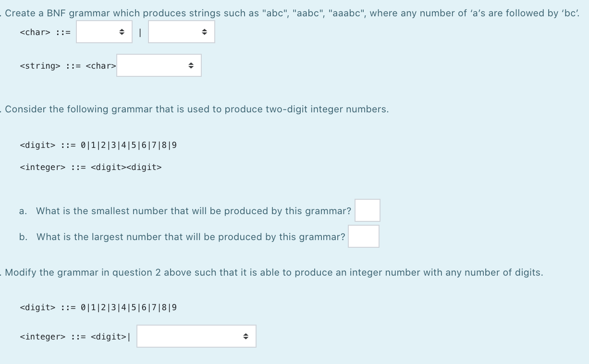Click the smallest number answer box
The height and width of the screenshot is (364, 589).
coord(368,210)
